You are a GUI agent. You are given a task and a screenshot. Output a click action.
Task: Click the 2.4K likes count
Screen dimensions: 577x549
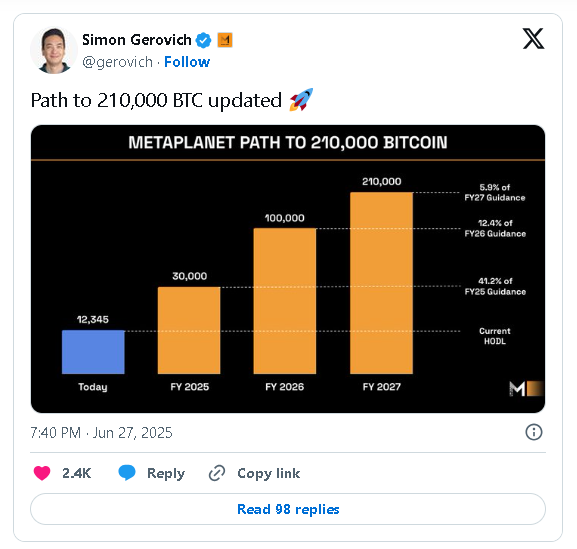pos(77,473)
